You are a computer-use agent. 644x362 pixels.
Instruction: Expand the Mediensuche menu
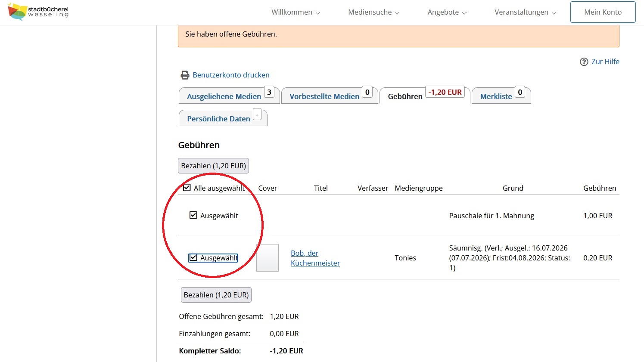click(x=373, y=12)
